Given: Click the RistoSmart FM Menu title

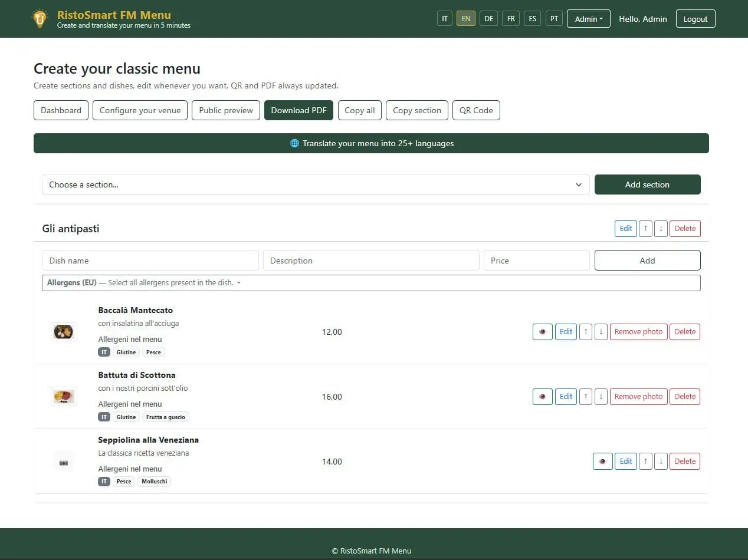Looking at the screenshot, I should pyautogui.click(x=114, y=15).
